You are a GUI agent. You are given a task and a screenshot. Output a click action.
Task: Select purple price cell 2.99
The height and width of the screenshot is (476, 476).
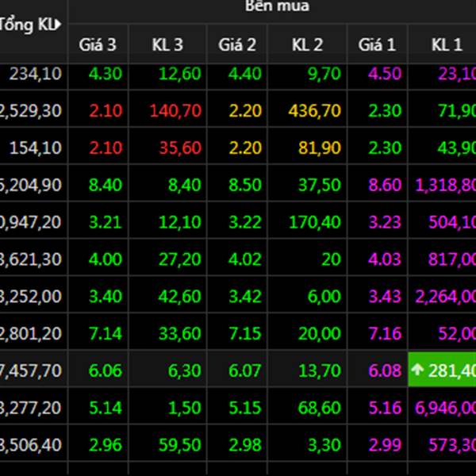tap(385, 444)
